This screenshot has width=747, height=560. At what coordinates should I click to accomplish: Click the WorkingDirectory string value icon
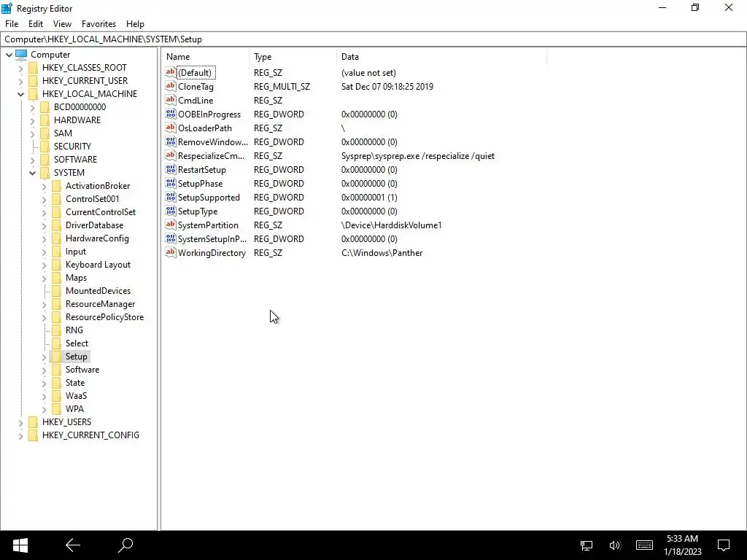[171, 252]
